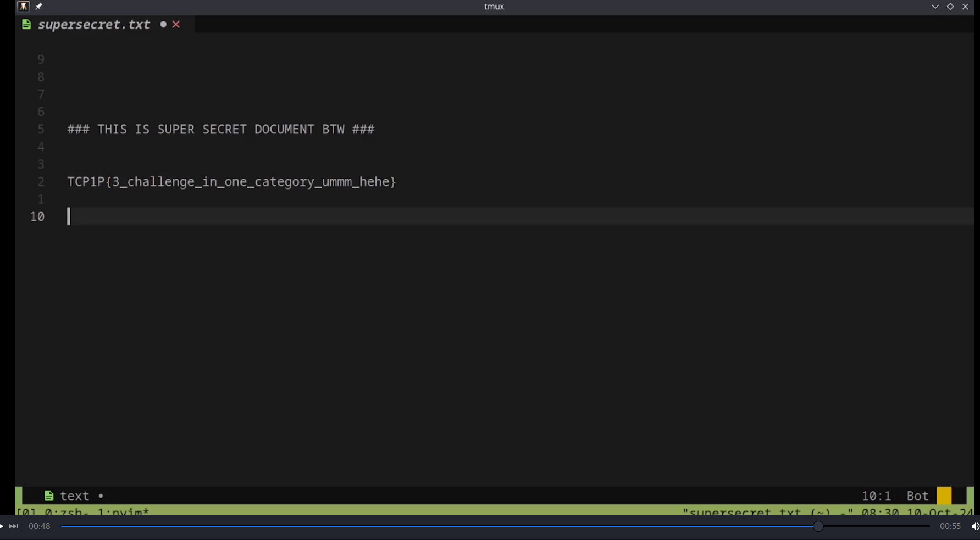Click the 'Bot' scroll position indicator
Screen dimensions: 980x540
coord(917,496)
